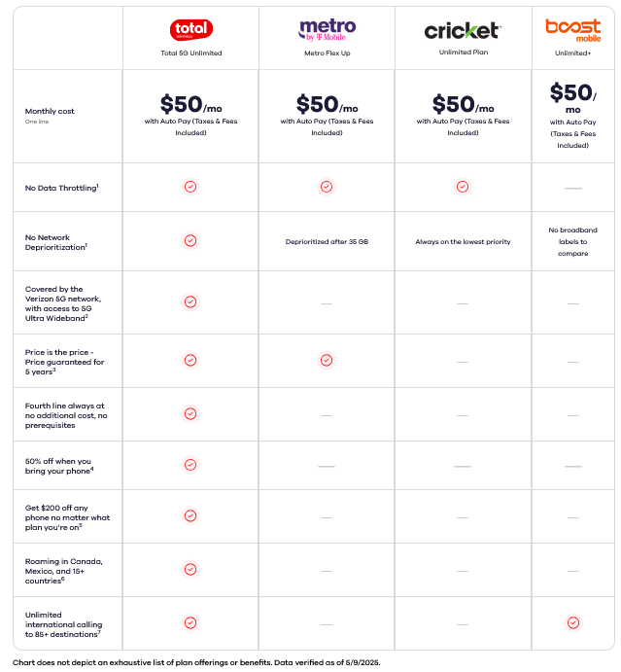Click 'Always on the lowest priority' text
The height and width of the screenshot is (672, 621).
pos(463,242)
